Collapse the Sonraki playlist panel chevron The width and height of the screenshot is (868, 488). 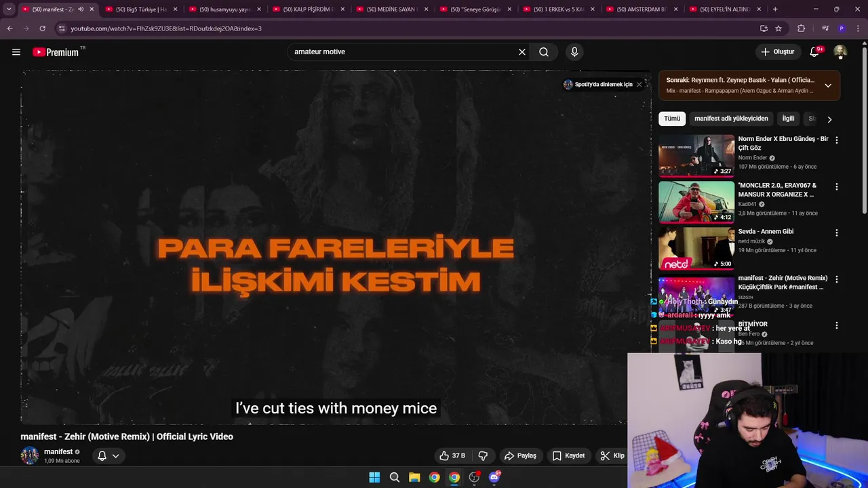click(x=828, y=85)
